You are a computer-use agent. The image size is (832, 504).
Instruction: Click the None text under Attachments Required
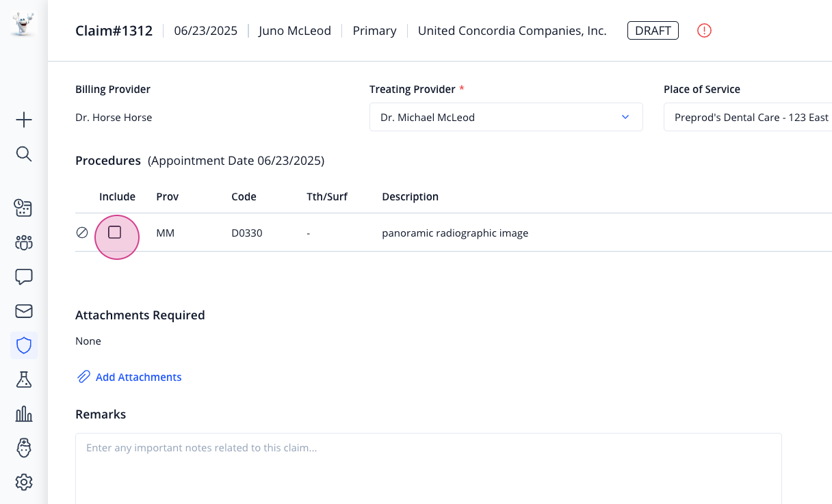coord(88,341)
